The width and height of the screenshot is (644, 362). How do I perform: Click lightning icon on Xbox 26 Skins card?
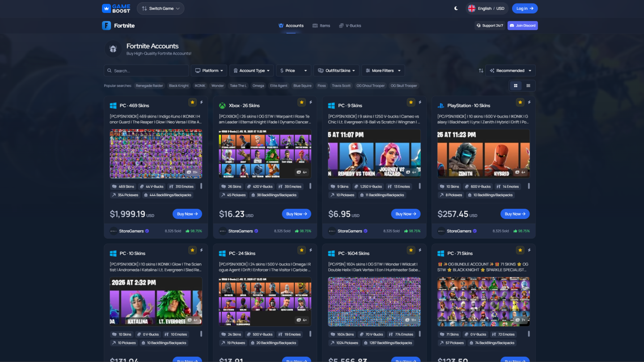click(310, 102)
